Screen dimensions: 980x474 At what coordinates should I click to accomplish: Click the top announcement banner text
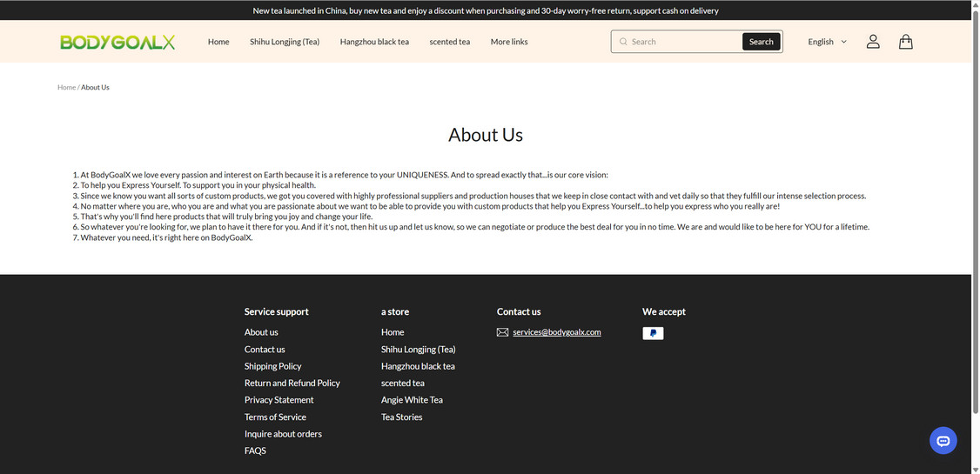point(486,10)
